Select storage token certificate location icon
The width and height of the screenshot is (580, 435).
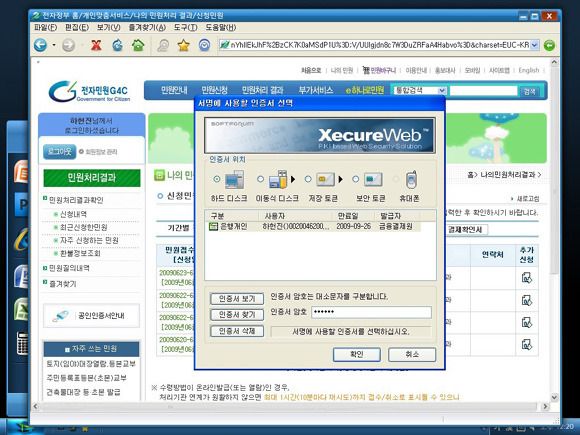pyautogui.click(x=326, y=180)
